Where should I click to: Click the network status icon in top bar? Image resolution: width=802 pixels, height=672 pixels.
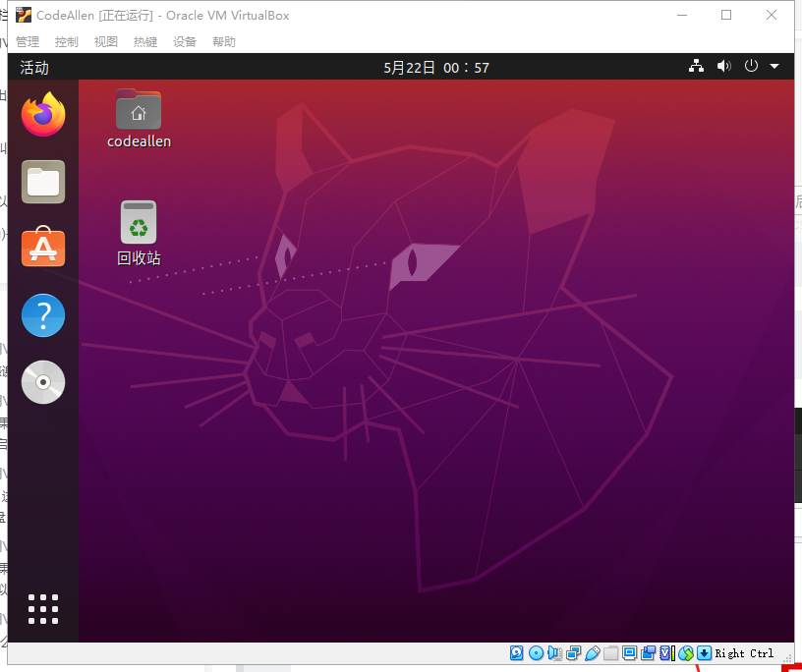pos(696,66)
